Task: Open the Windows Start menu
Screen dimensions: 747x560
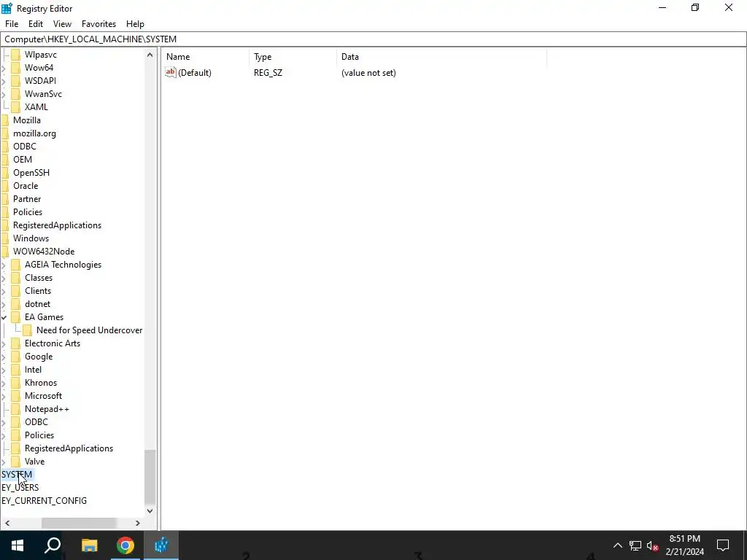Action: pos(18,545)
